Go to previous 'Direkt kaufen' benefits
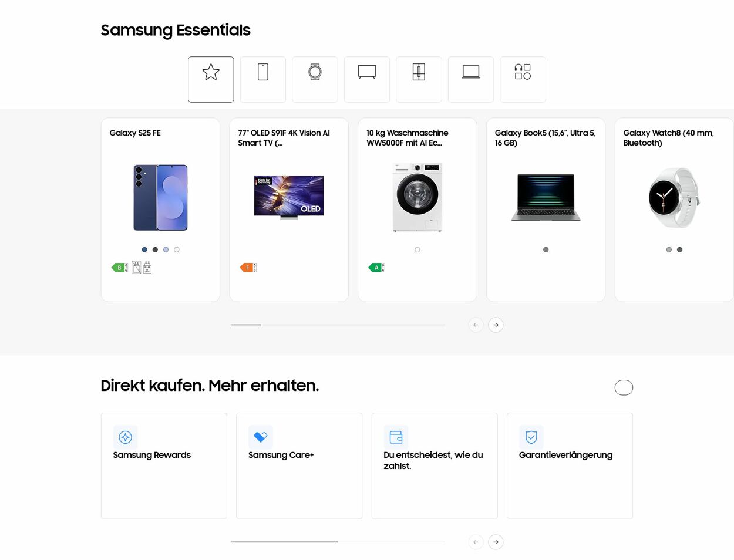 click(x=476, y=542)
